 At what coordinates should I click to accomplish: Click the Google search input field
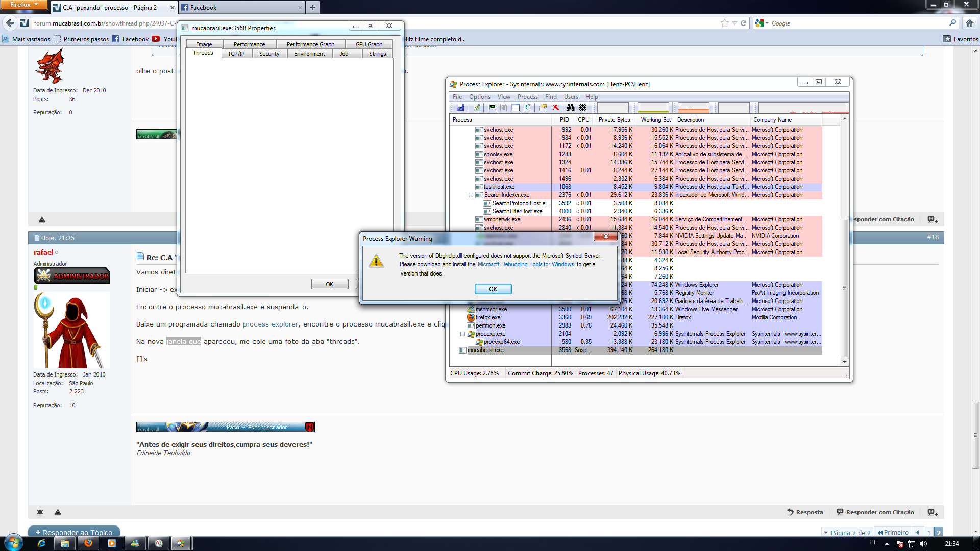(857, 23)
